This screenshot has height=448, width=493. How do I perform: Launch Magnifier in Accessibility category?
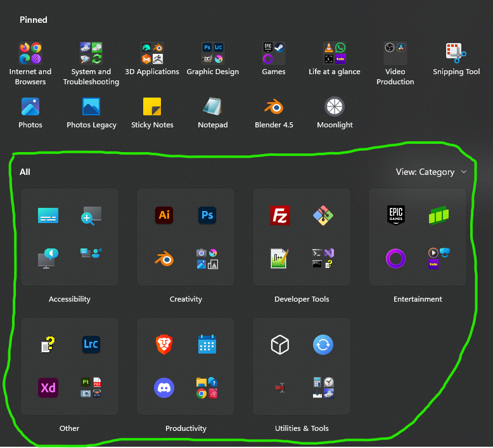coord(91,215)
